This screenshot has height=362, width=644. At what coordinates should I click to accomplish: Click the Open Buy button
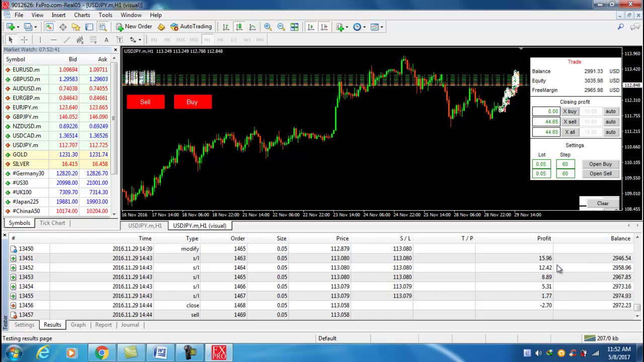[x=600, y=164]
